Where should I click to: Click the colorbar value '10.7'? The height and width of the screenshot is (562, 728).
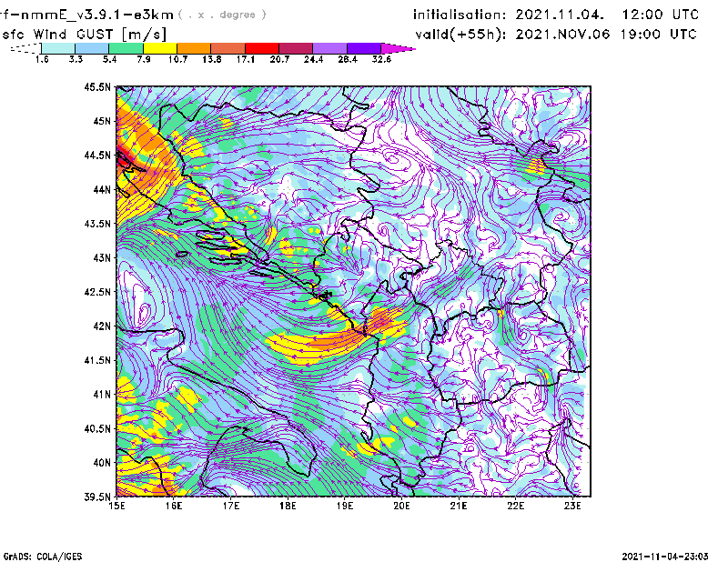pos(177,59)
